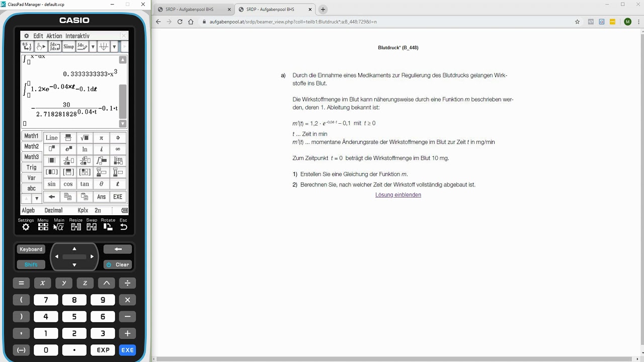Insert definite integral template key
The image size is (644, 362).
[101, 161]
